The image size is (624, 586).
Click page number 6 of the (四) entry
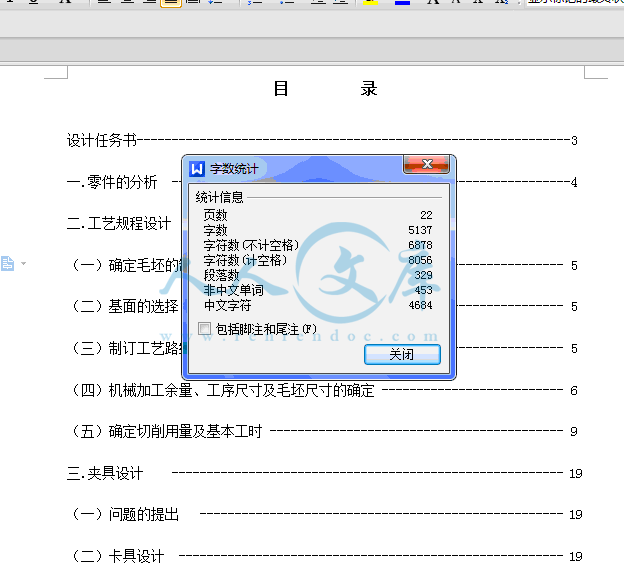[574, 391]
